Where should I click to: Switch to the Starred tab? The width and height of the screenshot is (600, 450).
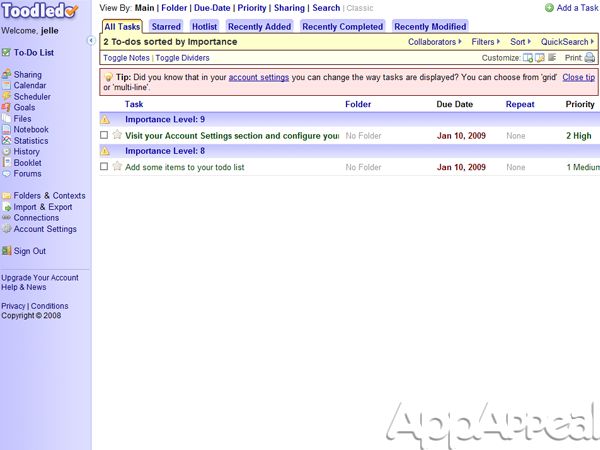[x=166, y=27]
